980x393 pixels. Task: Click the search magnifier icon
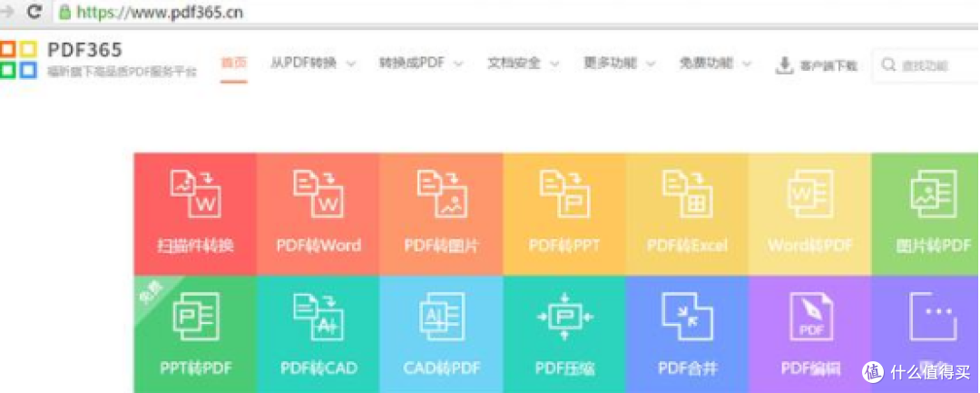coord(888,64)
